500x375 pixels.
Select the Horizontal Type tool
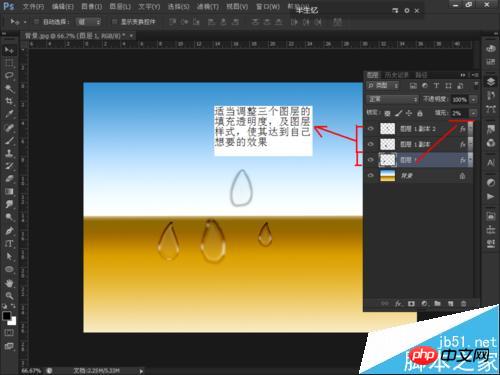coord(9,244)
